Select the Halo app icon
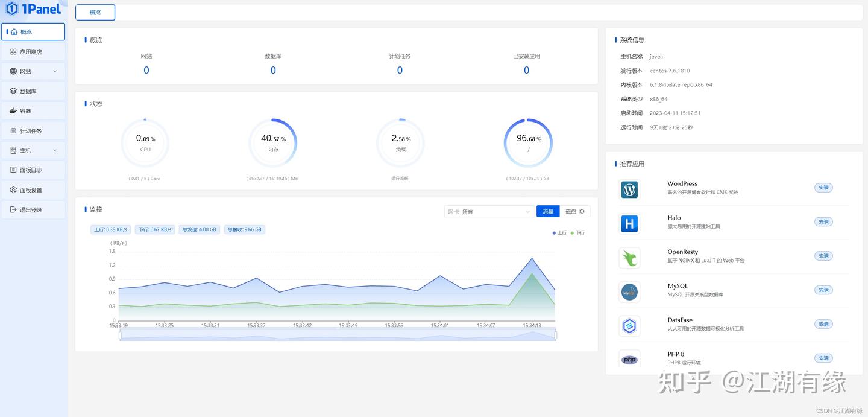This screenshot has height=417, width=868. [x=629, y=224]
